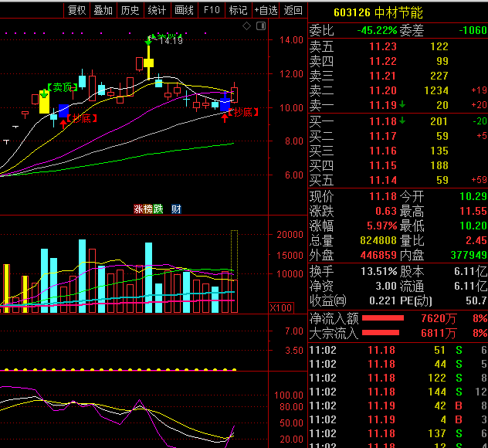
Task: Select the 买三 11.16 order row
Action: coord(398,151)
